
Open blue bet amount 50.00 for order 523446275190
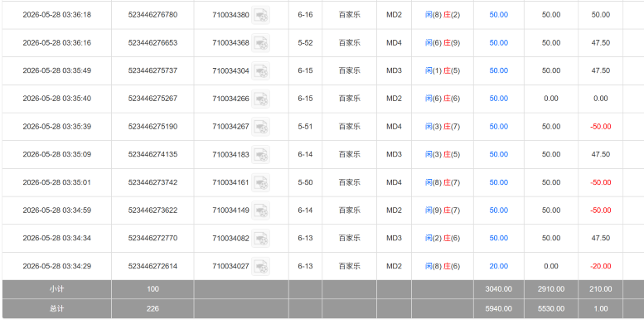click(499, 127)
